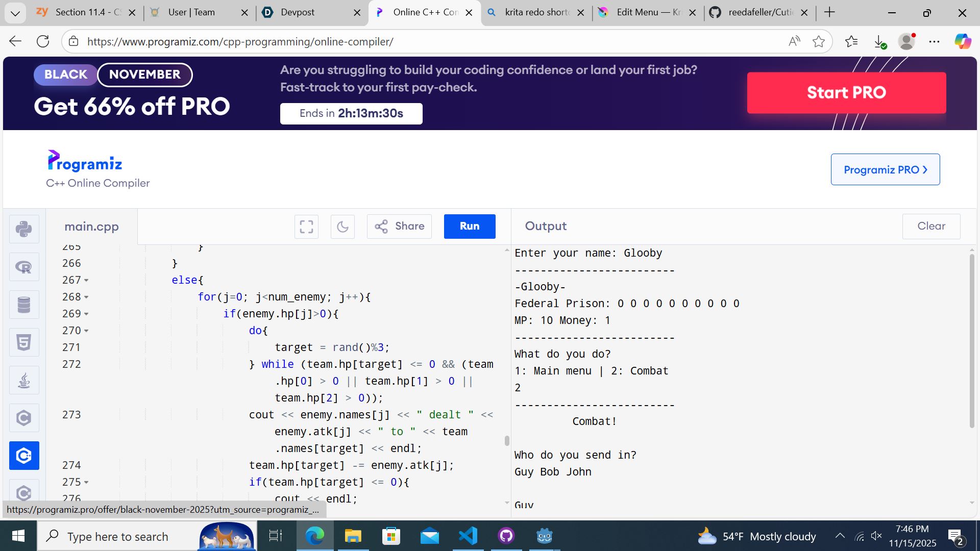
Task: Switch to the Devpost browser tab
Action: click(298, 13)
